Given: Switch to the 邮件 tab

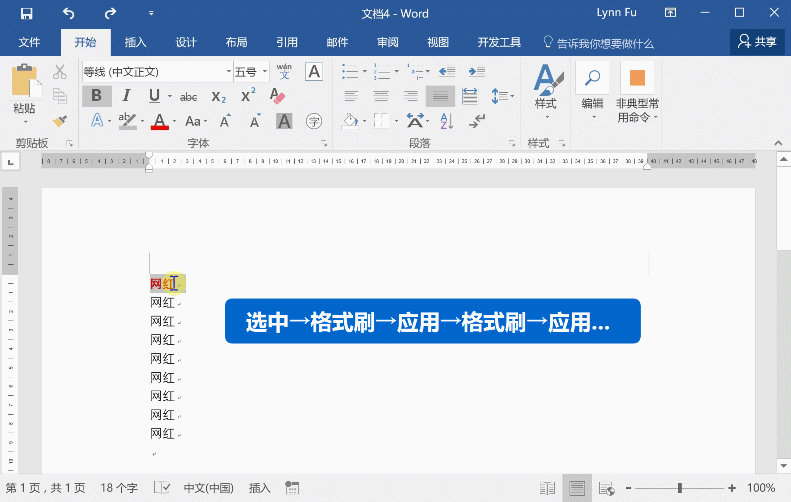Looking at the screenshot, I should tap(337, 42).
